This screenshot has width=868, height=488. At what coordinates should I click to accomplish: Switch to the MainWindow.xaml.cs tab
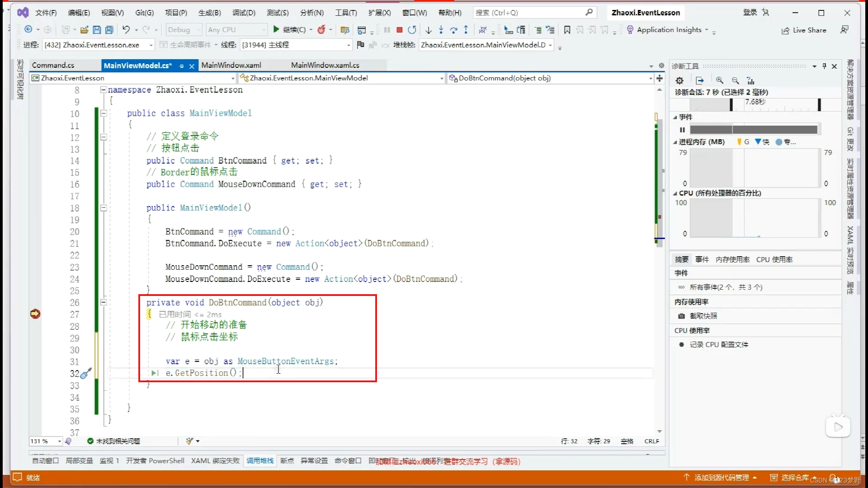point(325,66)
